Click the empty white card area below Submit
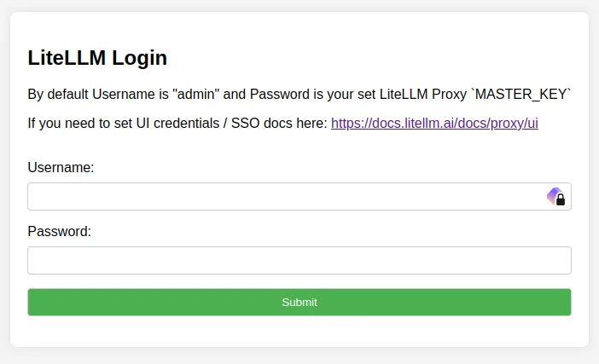 pos(299,332)
